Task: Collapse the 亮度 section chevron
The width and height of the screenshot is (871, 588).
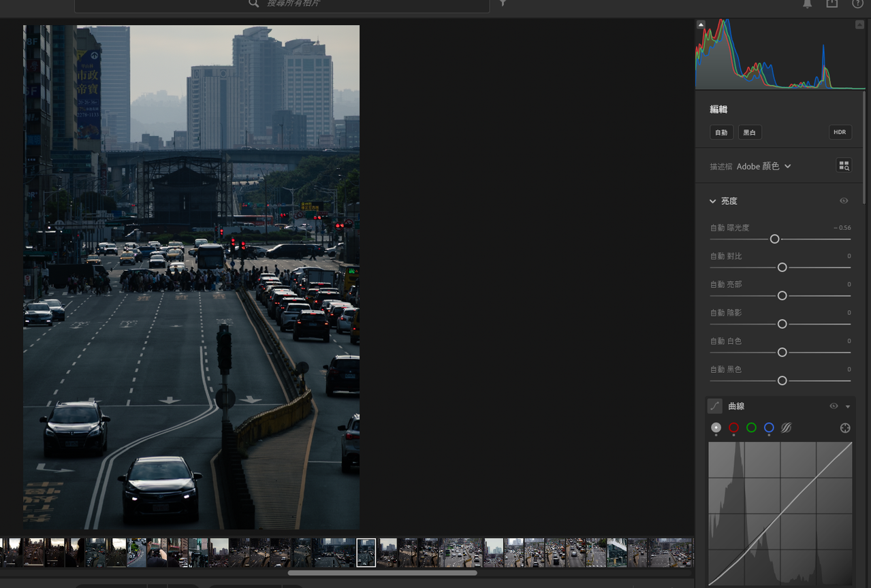Action: (713, 201)
